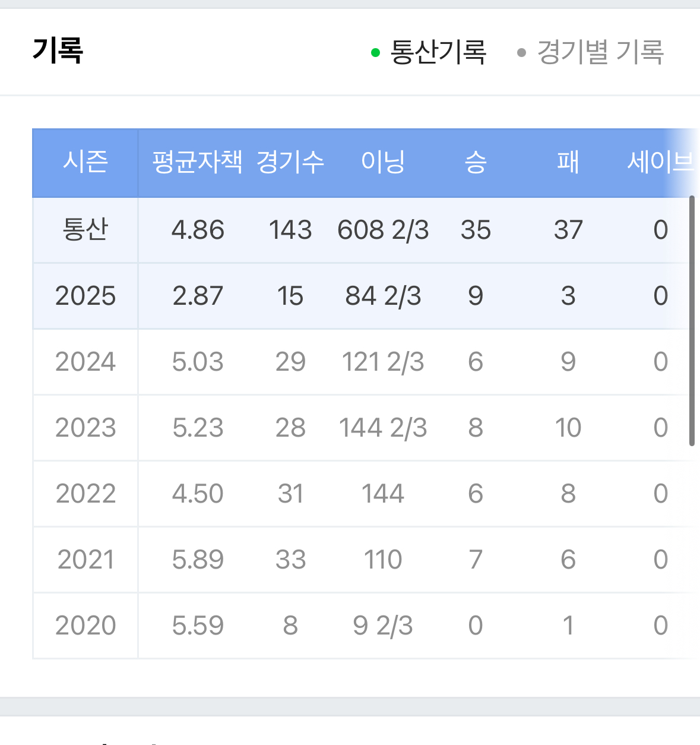The image size is (700, 745).
Task: Select the 통산 career row
Action: pos(85,230)
